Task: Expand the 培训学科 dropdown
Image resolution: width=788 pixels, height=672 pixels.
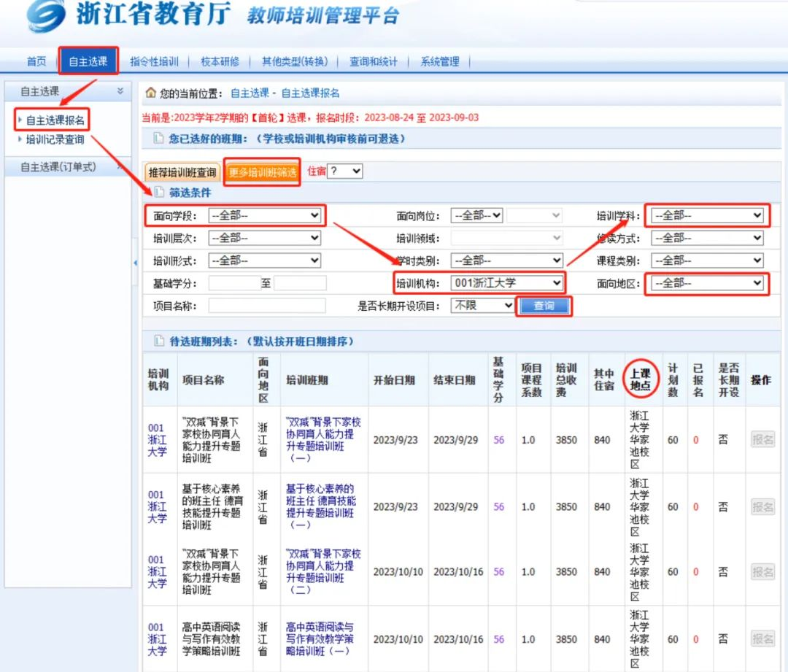Action: (x=707, y=215)
